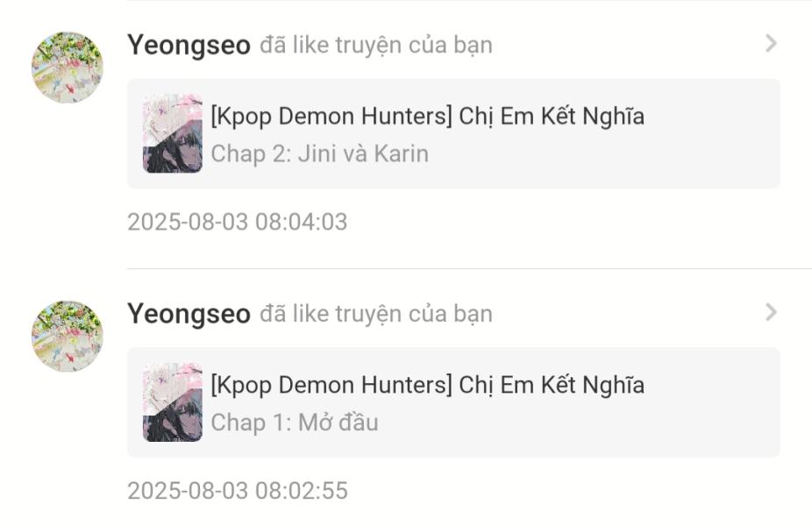Tap the story cover beside Chap 1: Mở đầu
The image size is (812, 526).
click(x=173, y=402)
